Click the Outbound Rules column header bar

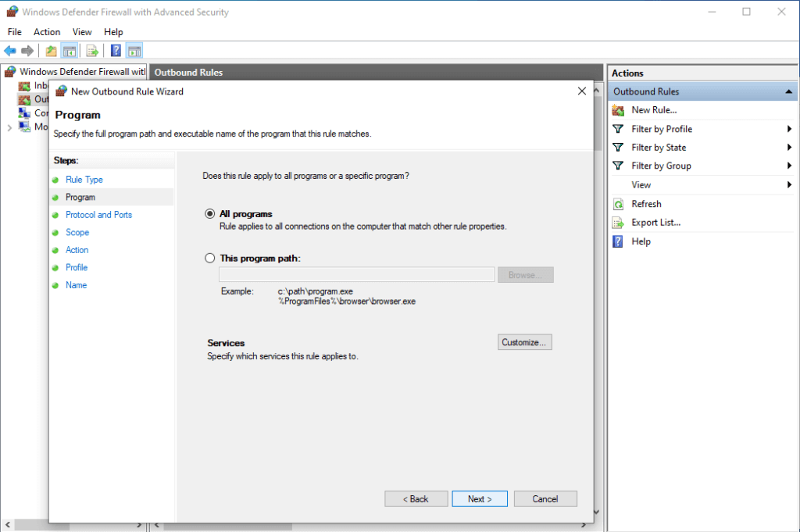coord(375,73)
